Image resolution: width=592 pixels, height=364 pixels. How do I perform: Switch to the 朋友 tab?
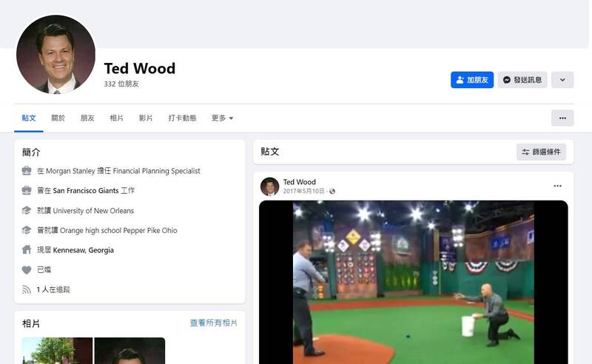[x=87, y=118]
